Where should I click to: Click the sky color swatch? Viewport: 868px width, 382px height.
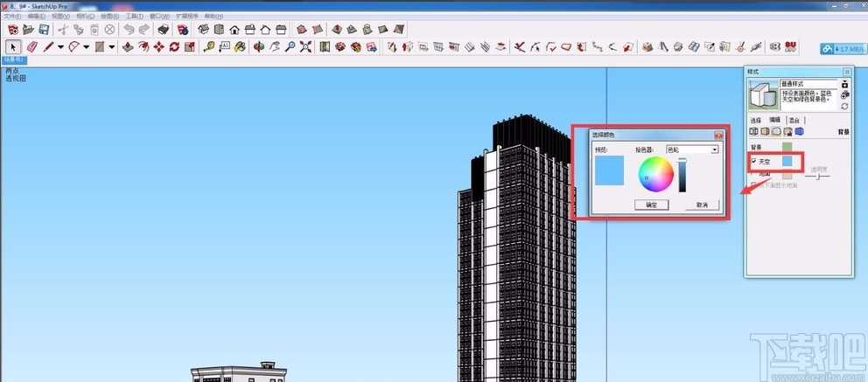pos(787,160)
